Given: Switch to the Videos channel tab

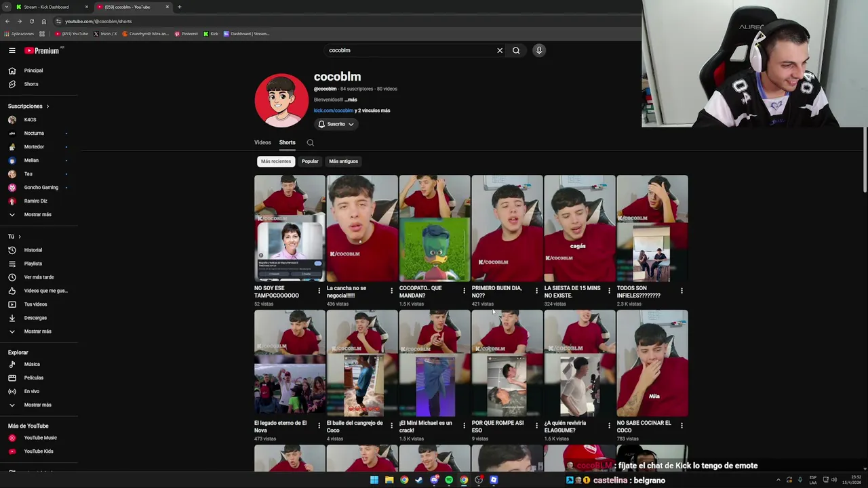Looking at the screenshot, I should point(262,142).
